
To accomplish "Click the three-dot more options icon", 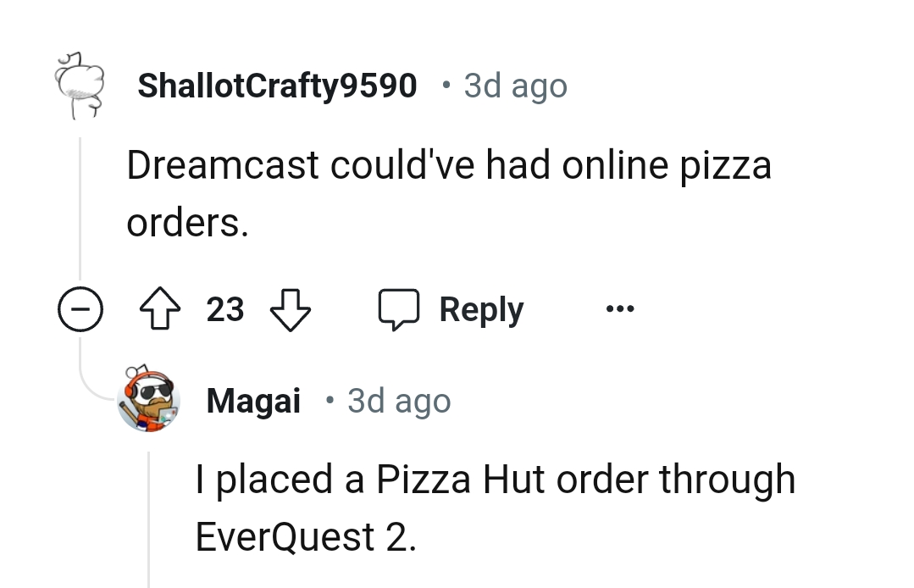I will 619,308.
